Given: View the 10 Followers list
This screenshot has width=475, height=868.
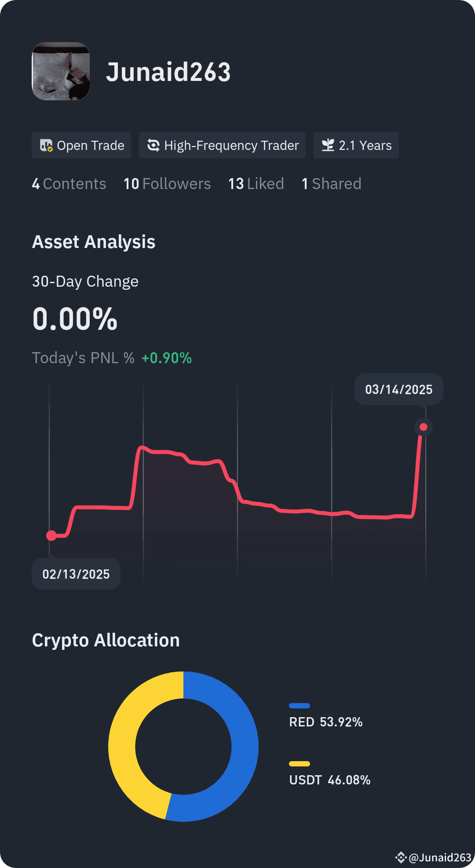Looking at the screenshot, I should [x=167, y=184].
